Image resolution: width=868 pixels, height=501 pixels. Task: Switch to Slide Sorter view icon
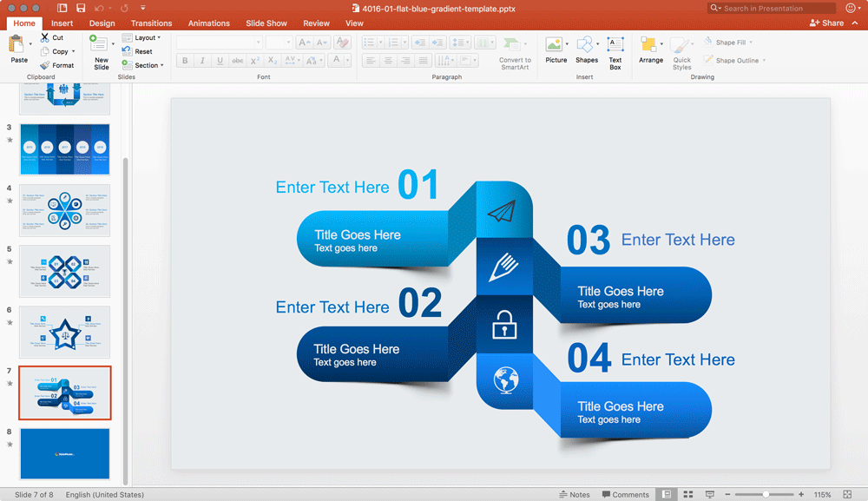point(687,493)
